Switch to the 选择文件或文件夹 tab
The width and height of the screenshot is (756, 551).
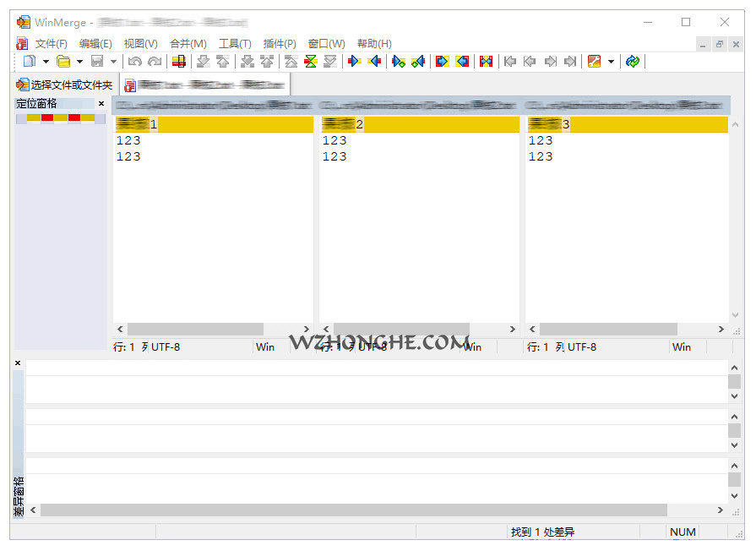65,85
